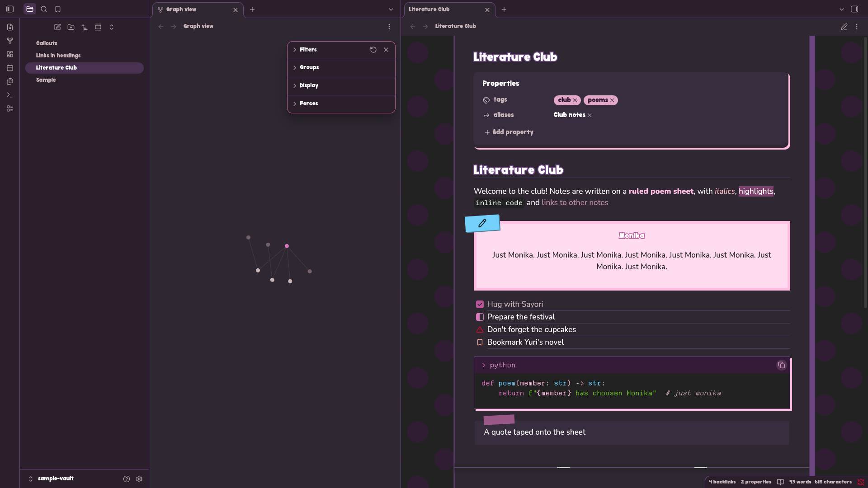Toggle Don't forget the cupcakes task
Image resolution: width=868 pixels, height=488 pixels.
coord(480,330)
